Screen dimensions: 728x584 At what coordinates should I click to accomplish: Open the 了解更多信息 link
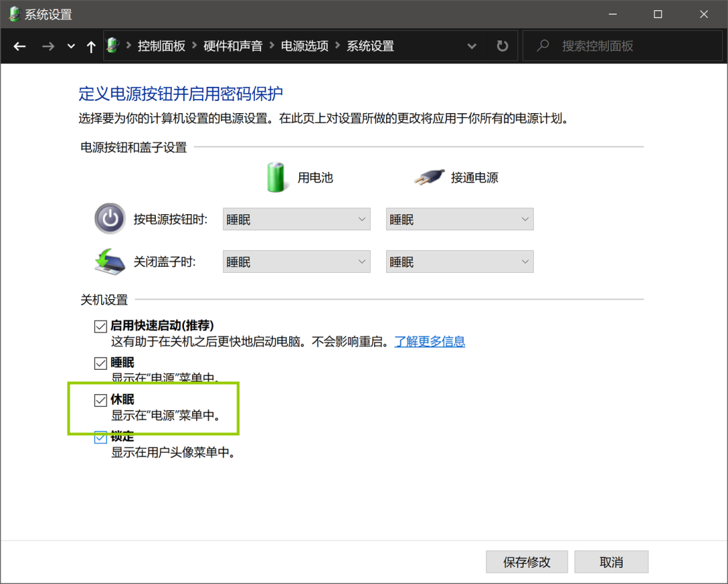pos(429,342)
